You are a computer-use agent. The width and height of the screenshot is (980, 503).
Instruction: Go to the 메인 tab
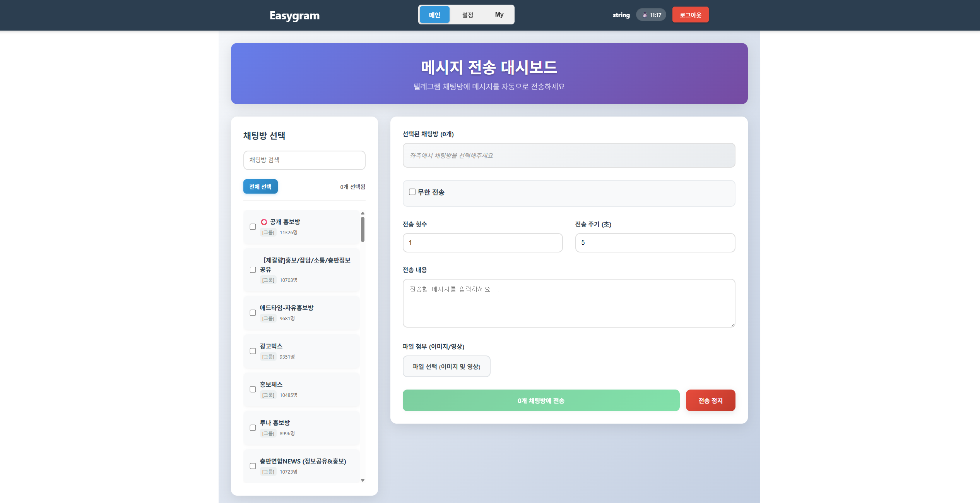pyautogui.click(x=434, y=15)
